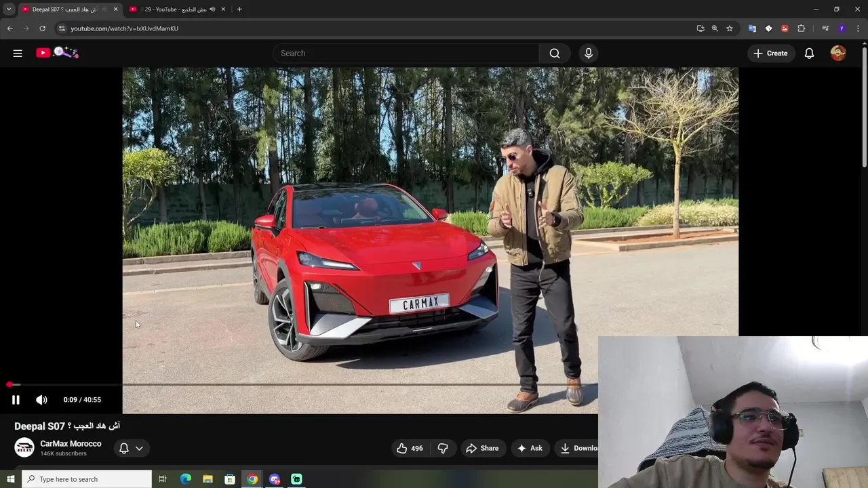Screen dimensions: 868x488
Task: Share the video
Action: (x=482, y=448)
